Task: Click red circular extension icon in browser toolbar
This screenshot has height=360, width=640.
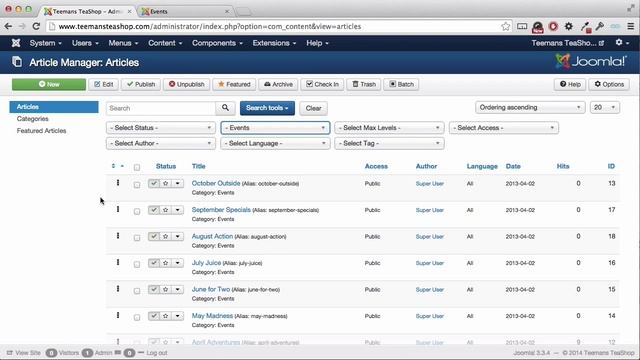Action: coord(553,27)
